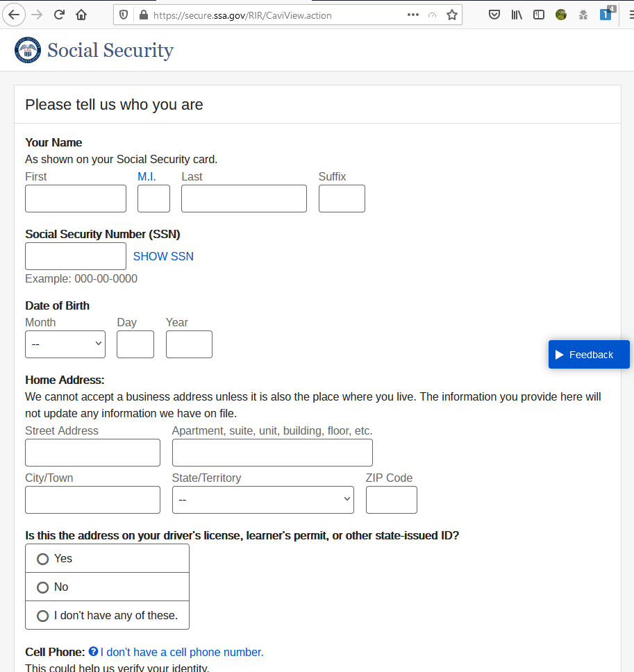Screen dimensions: 634x672
Task: Open the Firefox Library icon
Action: tap(517, 14)
